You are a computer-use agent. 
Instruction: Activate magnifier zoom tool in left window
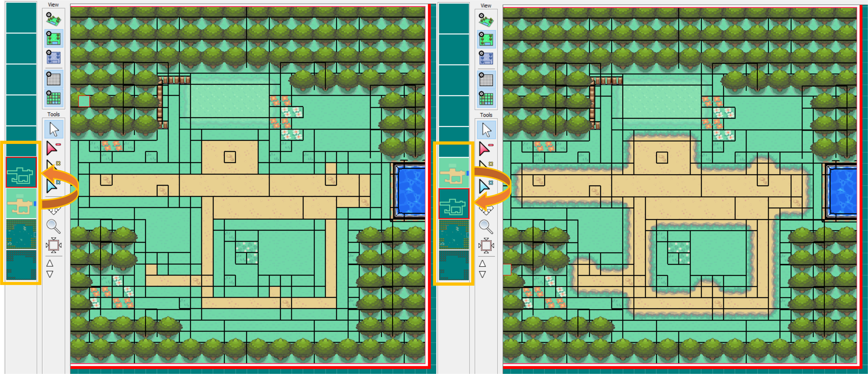click(x=54, y=227)
